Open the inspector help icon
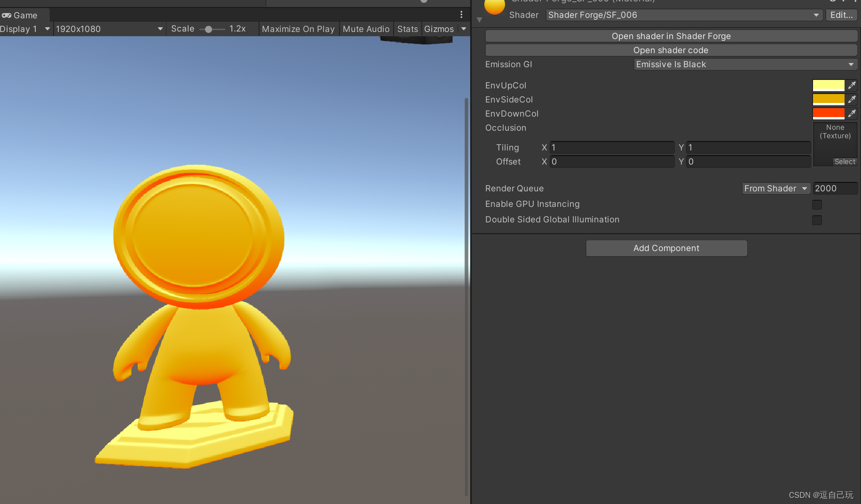 (832, 1)
